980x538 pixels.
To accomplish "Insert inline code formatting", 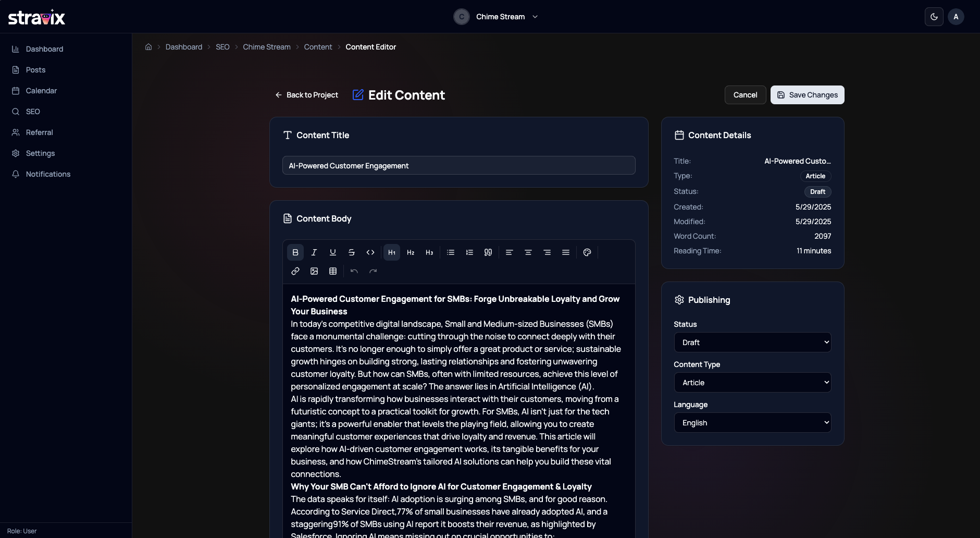I will tap(370, 252).
